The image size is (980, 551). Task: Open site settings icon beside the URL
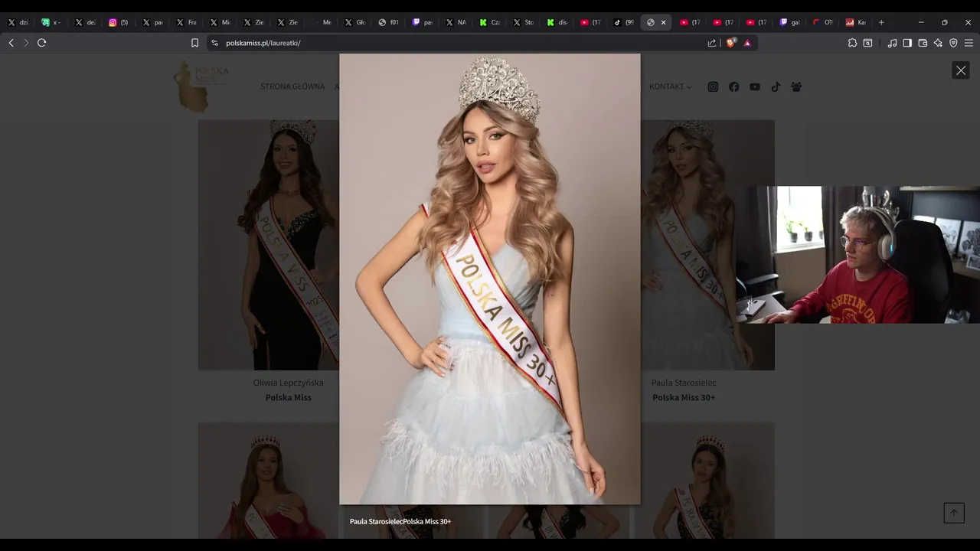click(x=214, y=43)
